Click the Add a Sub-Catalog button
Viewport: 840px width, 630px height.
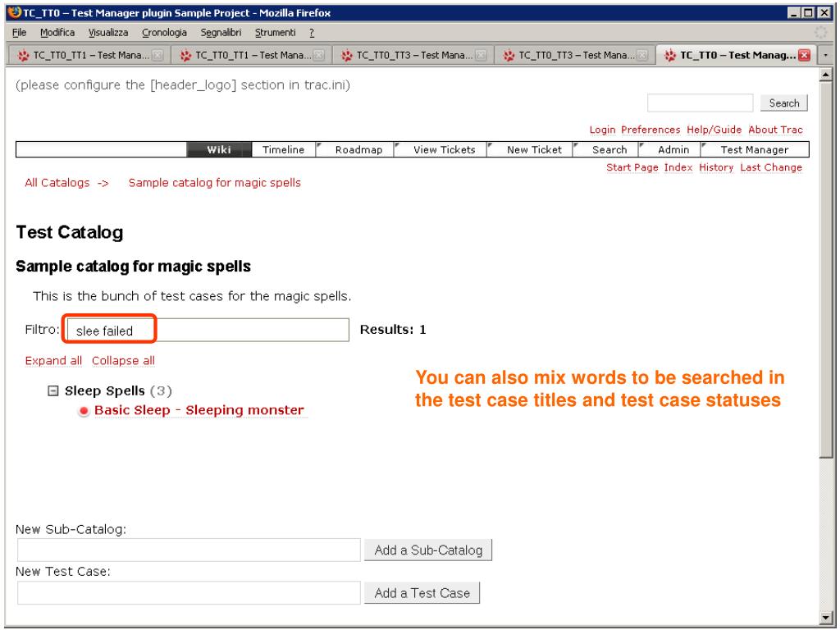[428, 550]
